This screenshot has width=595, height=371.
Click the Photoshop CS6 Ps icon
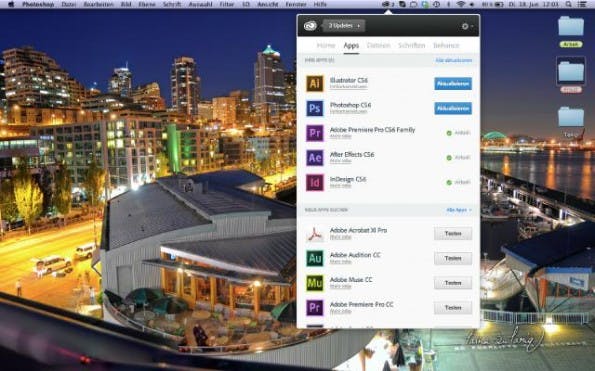coord(315,108)
